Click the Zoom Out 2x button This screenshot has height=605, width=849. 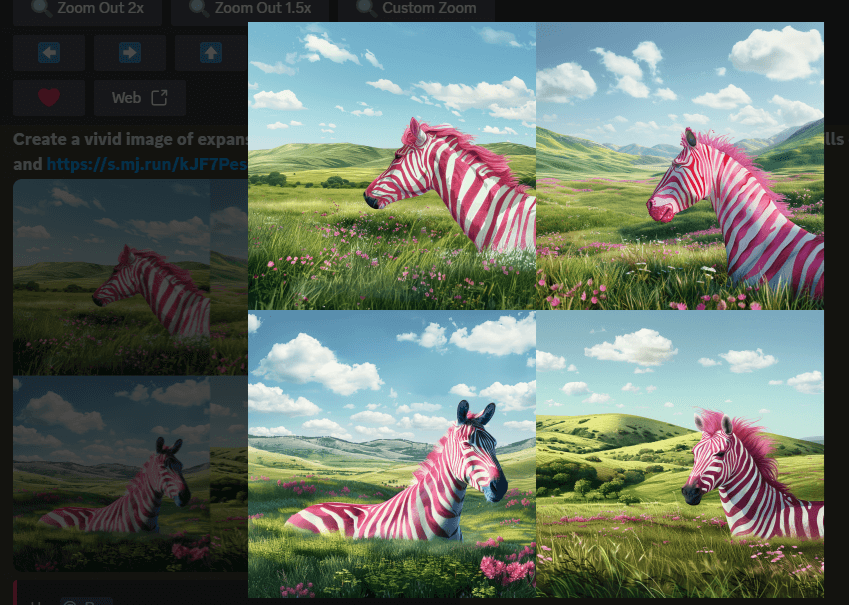click(87, 10)
